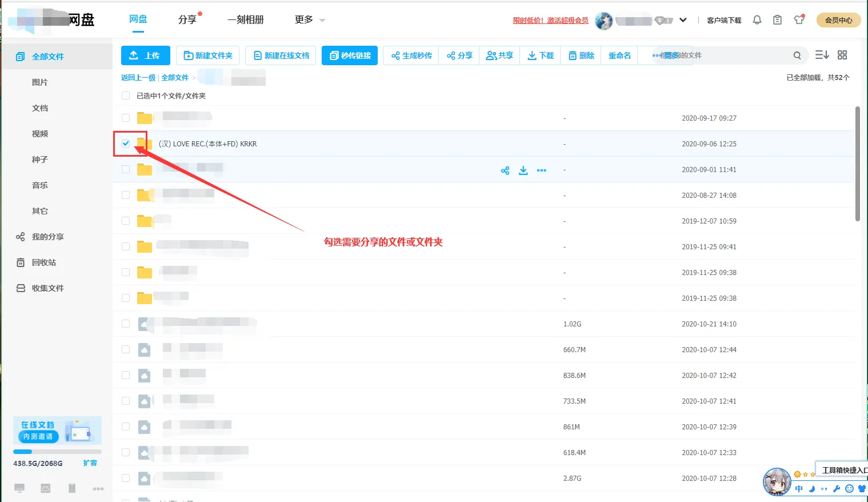868x502 pixels.
Task: Click the download icon on the hovered folder row
Action: pos(523,170)
